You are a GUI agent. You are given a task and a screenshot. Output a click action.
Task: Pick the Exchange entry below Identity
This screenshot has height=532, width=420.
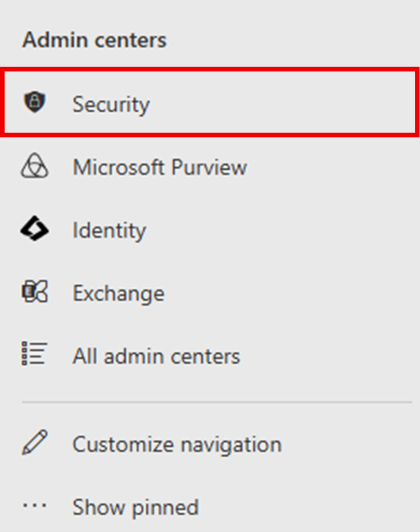pos(210,292)
